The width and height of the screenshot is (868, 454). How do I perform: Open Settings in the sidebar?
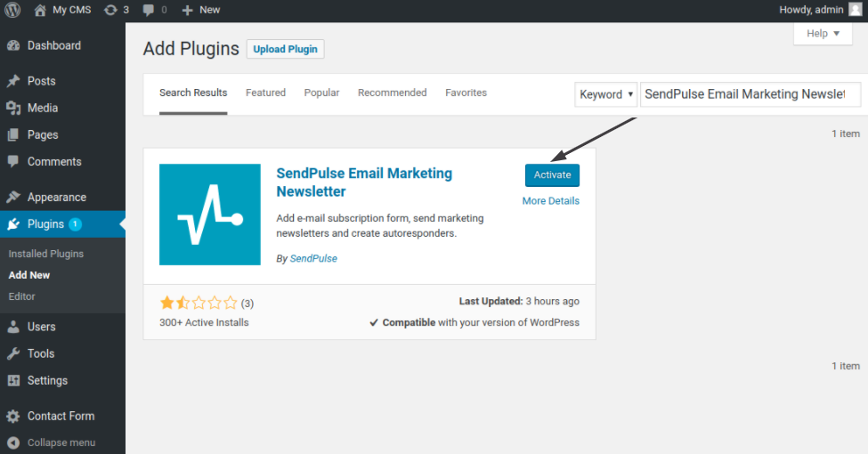click(x=47, y=380)
